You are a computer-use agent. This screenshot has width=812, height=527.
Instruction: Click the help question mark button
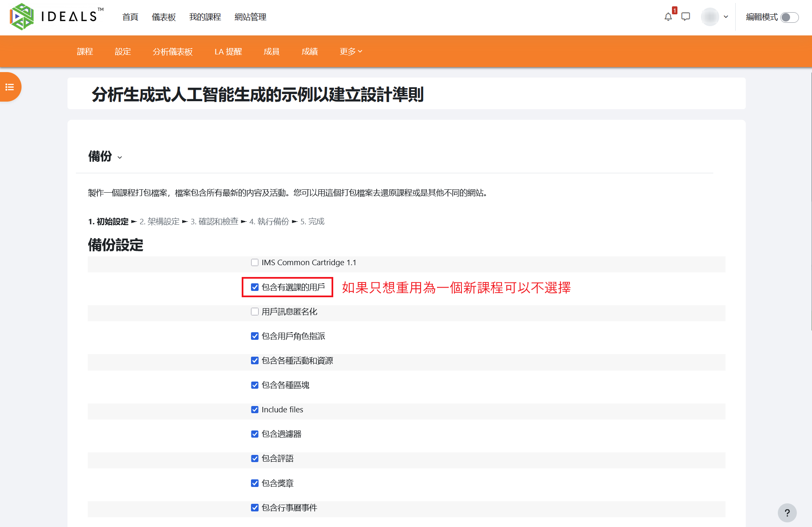pos(787,513)
